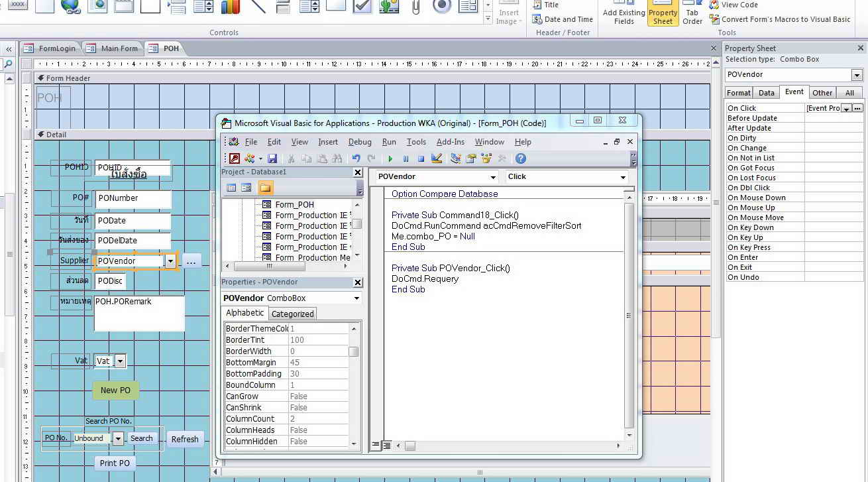Click the Reset stop icon in VBA toolbar
Screen dimensions: 868x482
click(421, 158)
